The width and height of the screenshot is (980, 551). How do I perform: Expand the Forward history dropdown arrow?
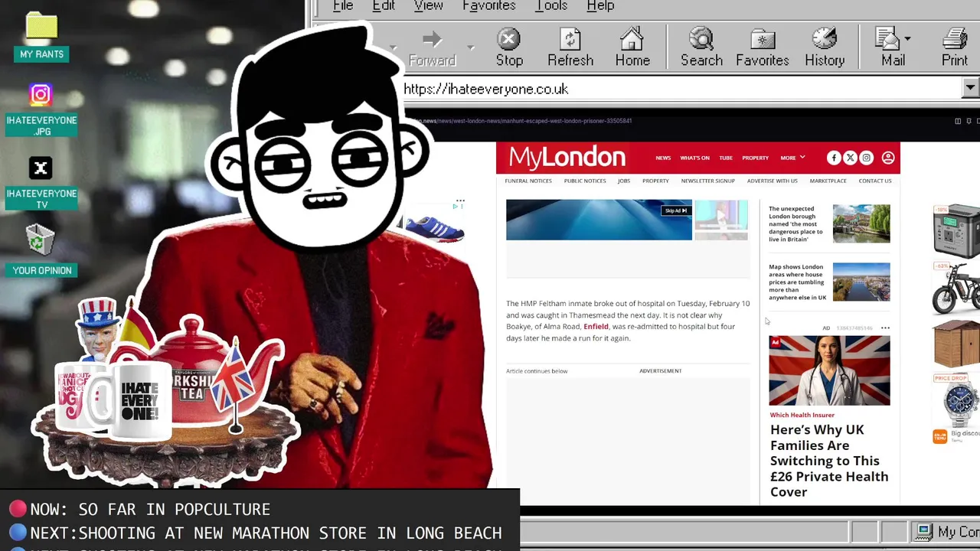coord(470,47)
